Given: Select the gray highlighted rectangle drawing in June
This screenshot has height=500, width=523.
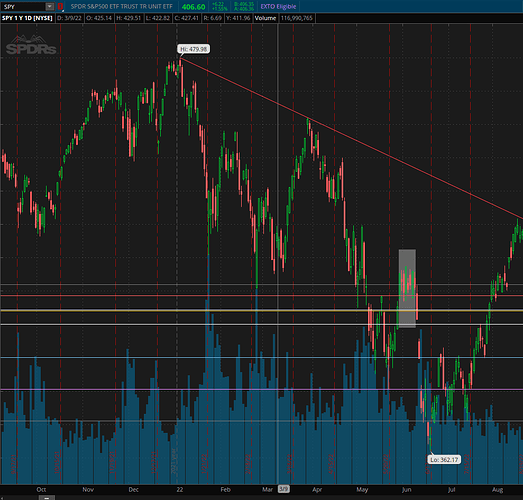Looking at the screenshot, I should click(x=407, y=288).
